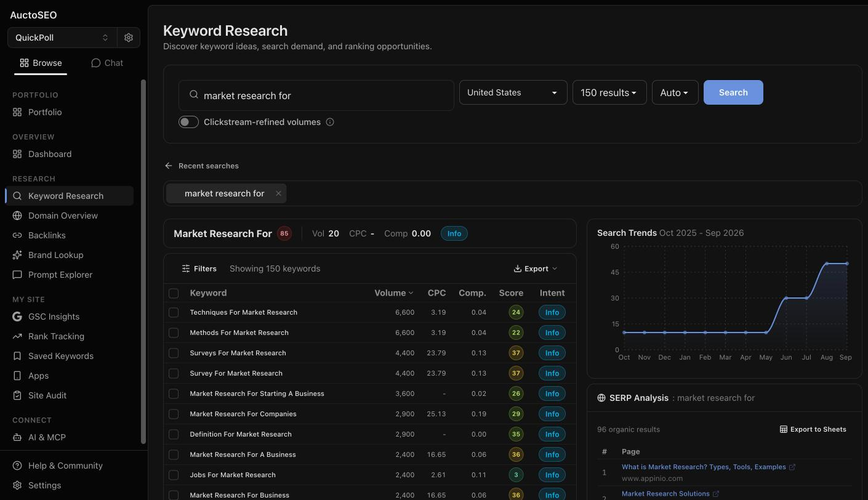The height and width of the screenshot is (500, 868).
Task: Select Surveys For Market Research checkbox
Action: pos(174,353)
